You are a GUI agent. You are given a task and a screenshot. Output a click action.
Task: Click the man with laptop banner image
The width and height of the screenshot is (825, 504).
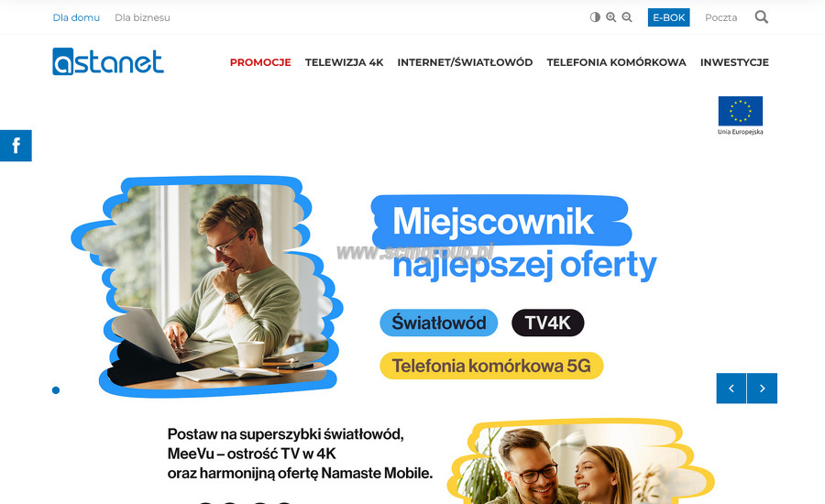tap(207, 287)
